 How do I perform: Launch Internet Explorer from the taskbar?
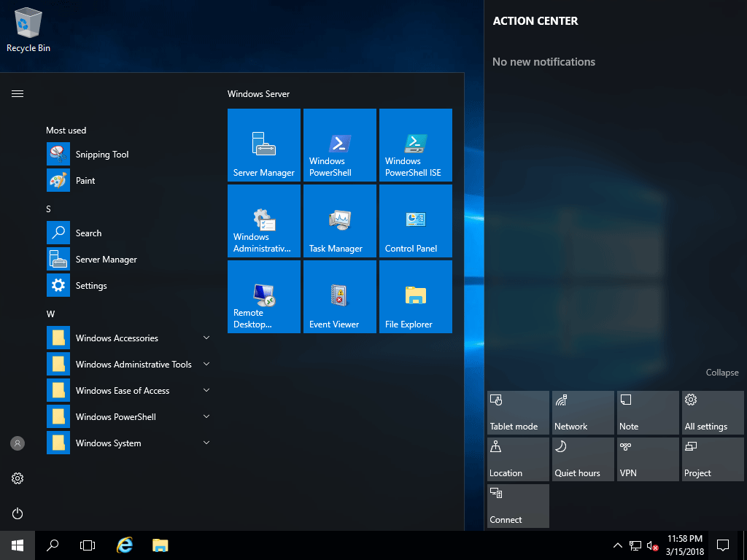point(125,545)
